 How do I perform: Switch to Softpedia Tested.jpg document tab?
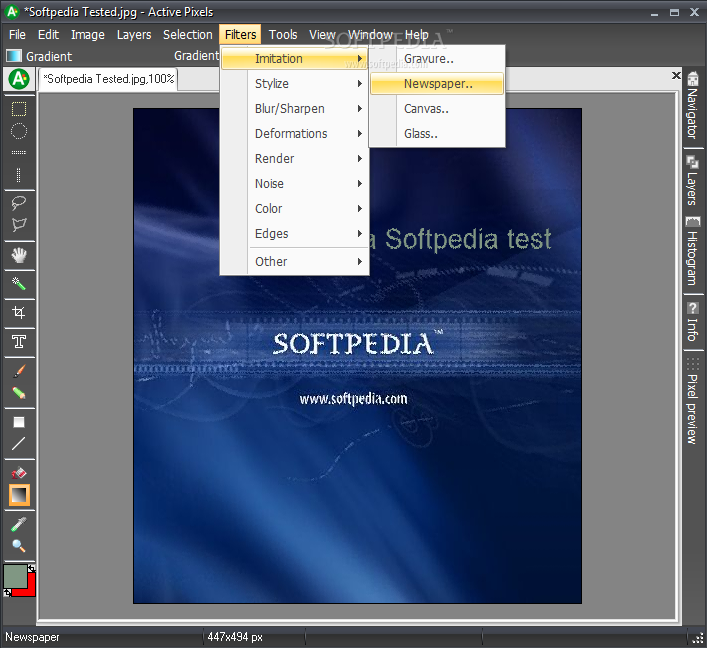pos(108,79)
